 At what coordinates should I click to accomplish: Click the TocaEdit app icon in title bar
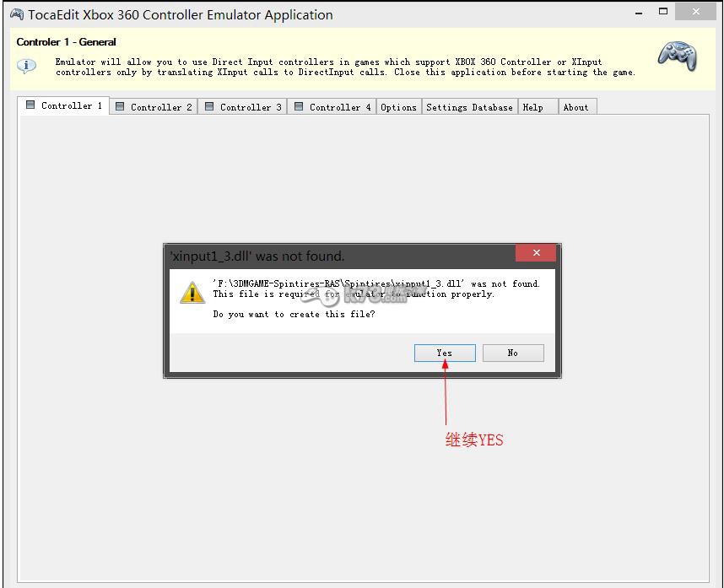pyautogui.click(x=16, y=14)
